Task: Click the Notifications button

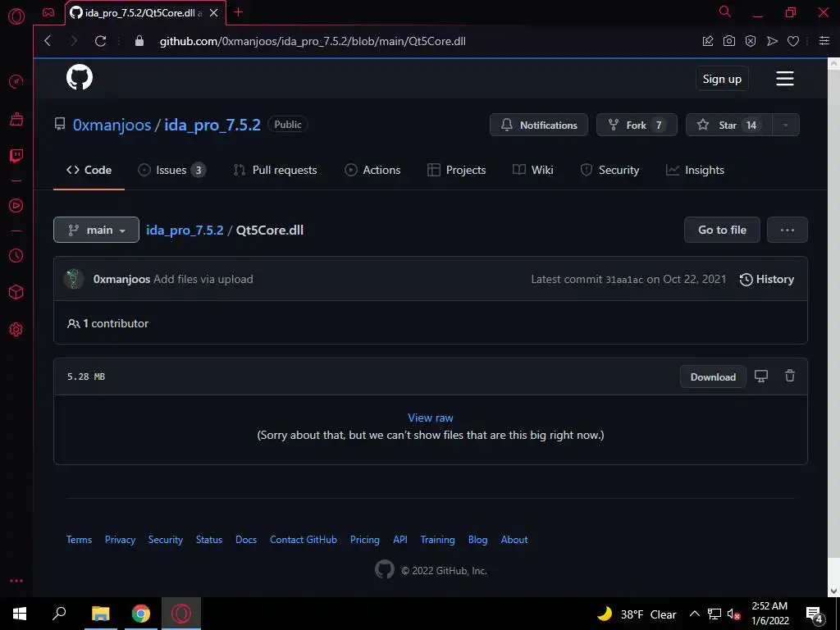Action: [x=539, y=125]
